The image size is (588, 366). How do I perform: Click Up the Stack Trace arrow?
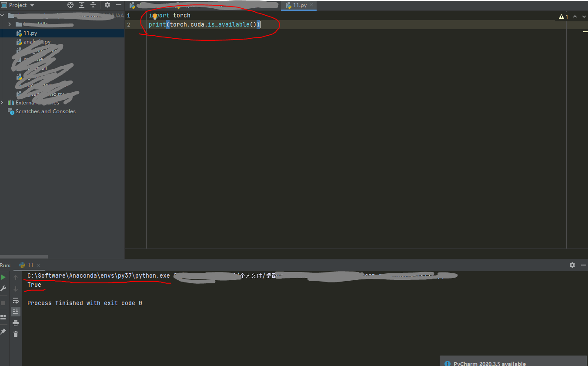(x=16, y=277)
